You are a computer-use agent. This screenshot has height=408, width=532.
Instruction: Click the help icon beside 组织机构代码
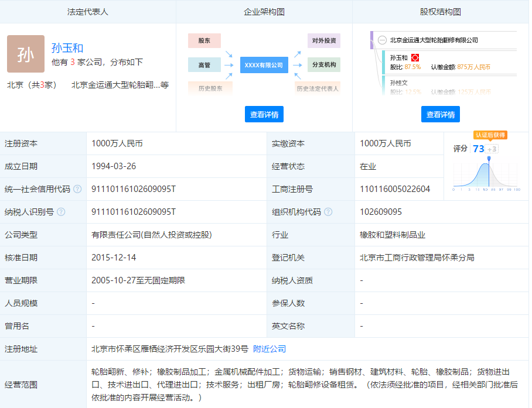pyautogui.click(x=328, y=212)
